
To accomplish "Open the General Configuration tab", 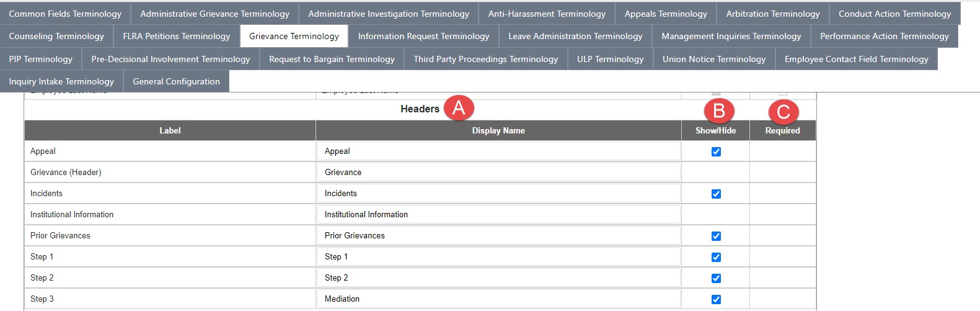I will 176,81.
